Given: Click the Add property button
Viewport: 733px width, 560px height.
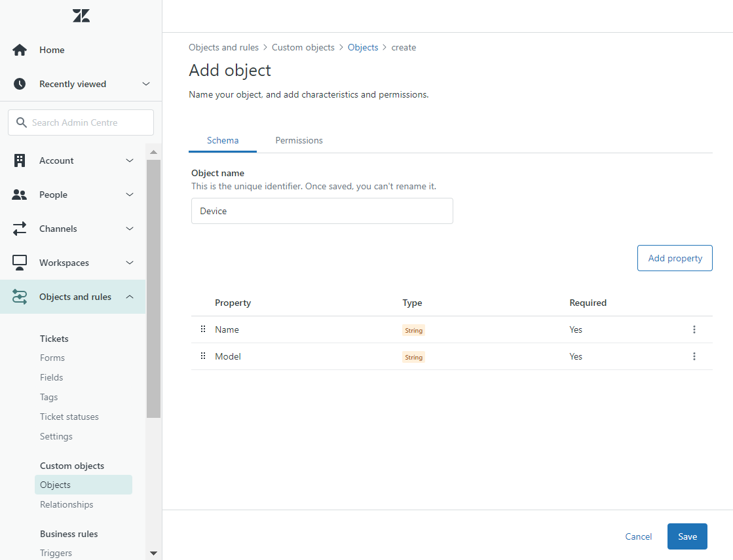Looking at the screenshot, I should [x=675, y=258].
